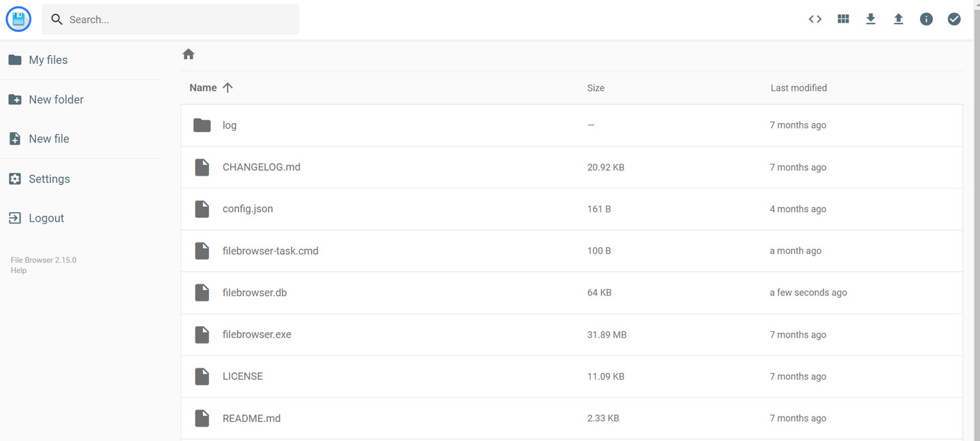Screen dimensions: 980x441
Task: Toggle Name column sort arrow
Action: point(227,88)
